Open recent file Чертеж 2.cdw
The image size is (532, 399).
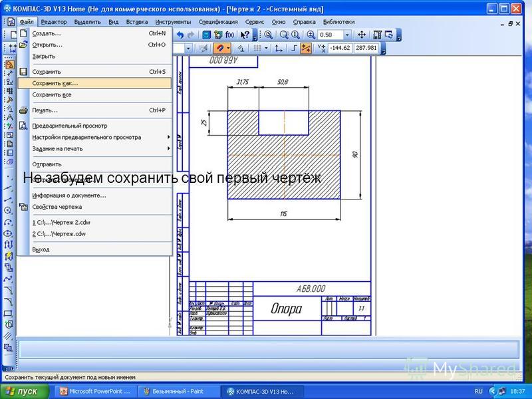click(94, 222)
